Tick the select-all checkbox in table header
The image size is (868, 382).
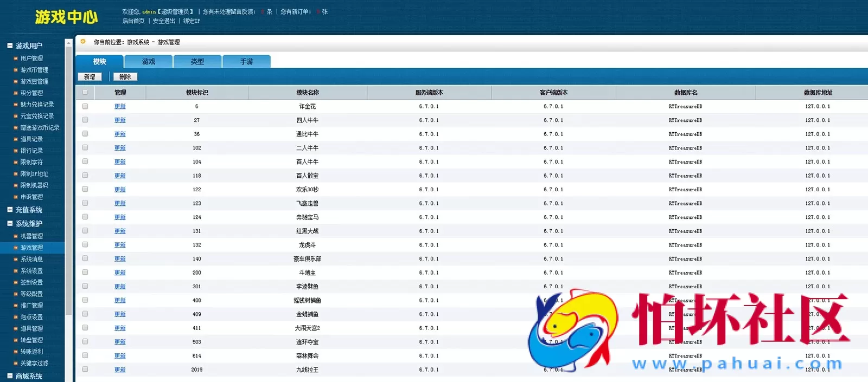(85, 92)
